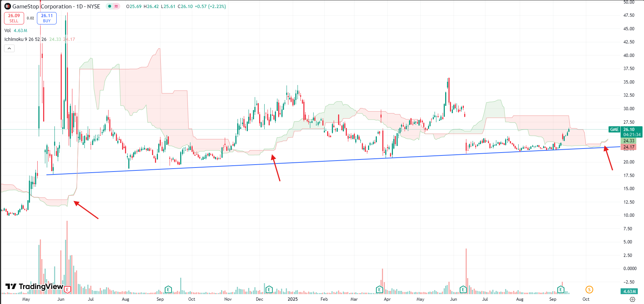
Task: Open the earnings marker near Sep 2024
Action: [x=168, y=290]
